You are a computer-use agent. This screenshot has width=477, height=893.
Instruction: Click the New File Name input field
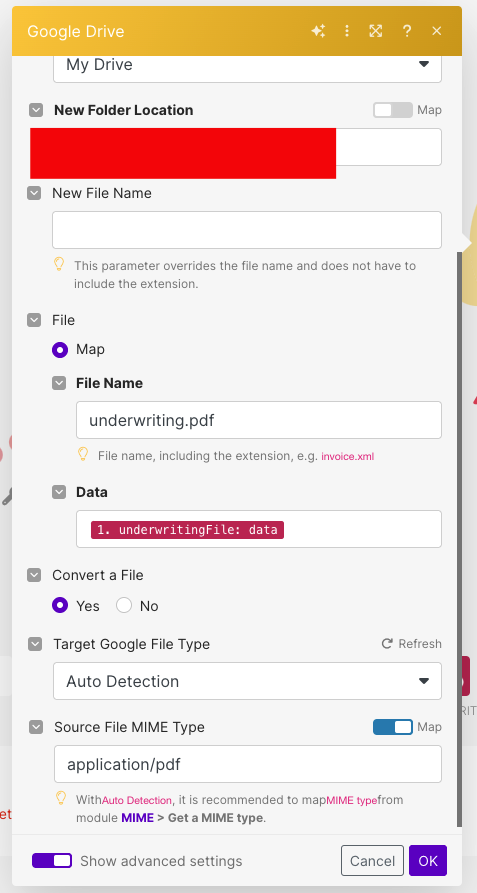[x=247, y=230]
